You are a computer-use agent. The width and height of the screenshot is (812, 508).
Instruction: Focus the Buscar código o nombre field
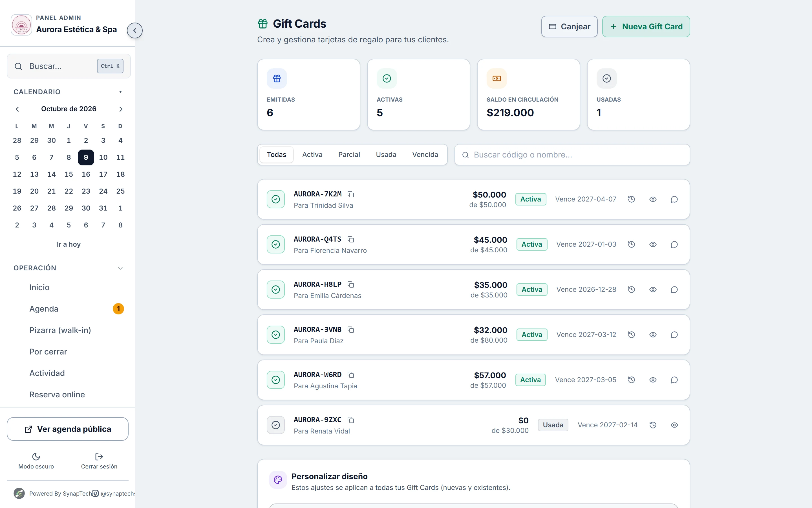(572, 155)
